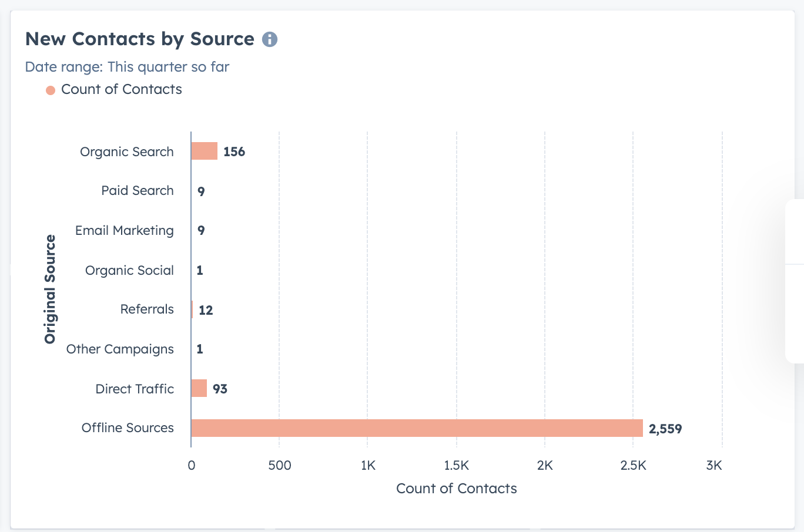804x532 pixels.
Task: Click the Organic Social axis label
Action: click(129, 271)
